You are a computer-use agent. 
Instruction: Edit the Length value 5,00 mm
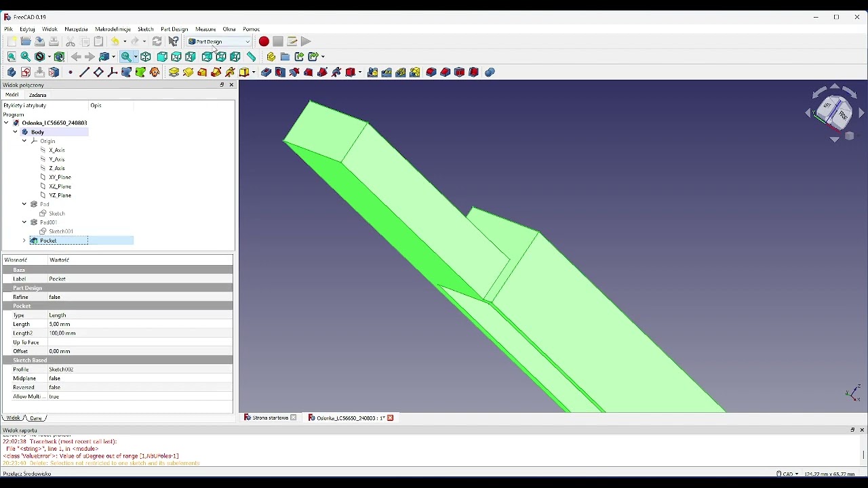pos(140,325)
